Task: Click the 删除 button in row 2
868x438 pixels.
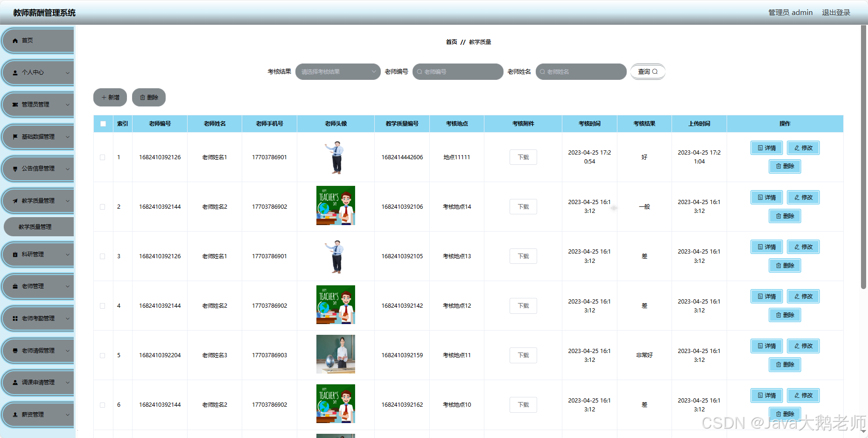Action: click(785, 216)
